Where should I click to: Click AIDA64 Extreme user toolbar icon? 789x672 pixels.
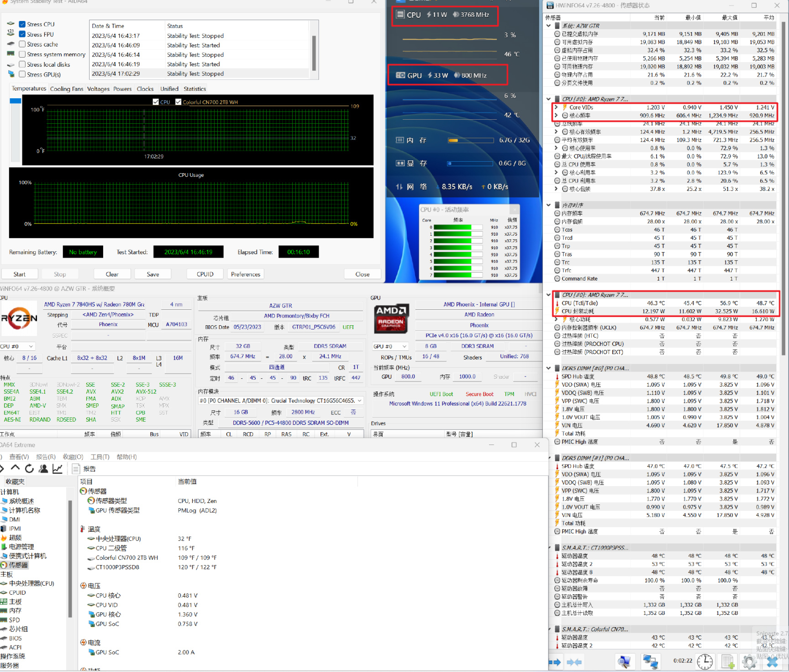point(43,468)
